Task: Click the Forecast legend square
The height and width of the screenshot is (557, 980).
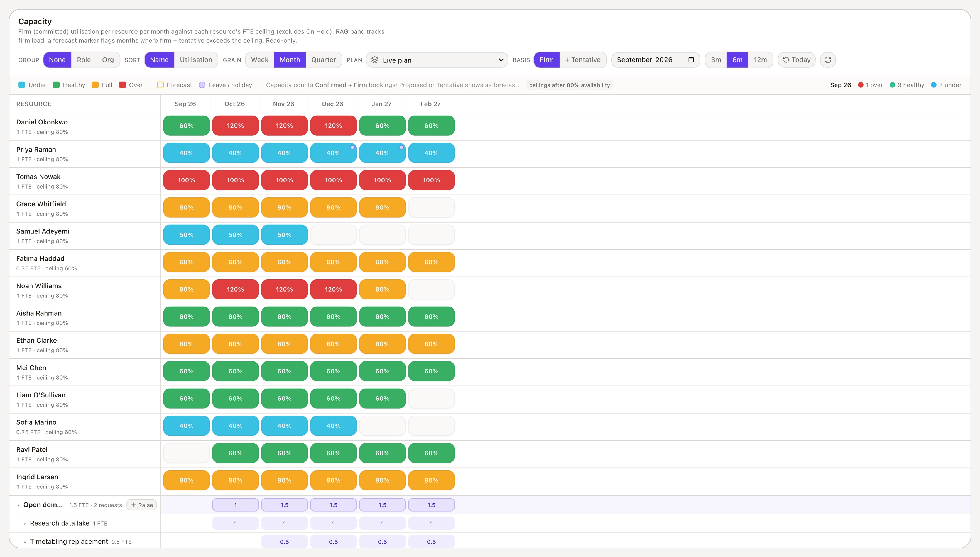Action: coord(160,85)
